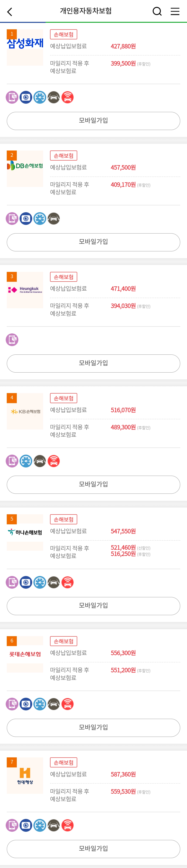The height and width of the screenshot is (868, 187).
Task: Click the lone purple mobile icon under Heungkuk
Action: coord(12,340)
